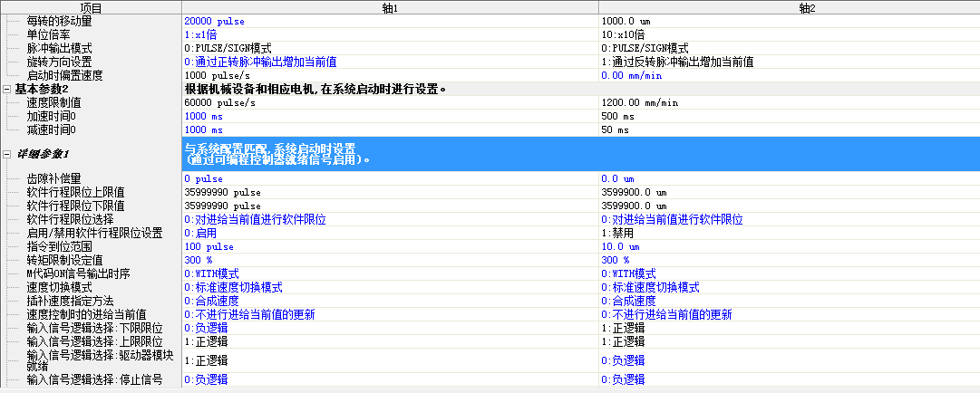Image resolution: width=980 pixels, height=393 pixels.
Task: Edit axis 2 软件行程限位上限值 cell
Action: point(789,192)
